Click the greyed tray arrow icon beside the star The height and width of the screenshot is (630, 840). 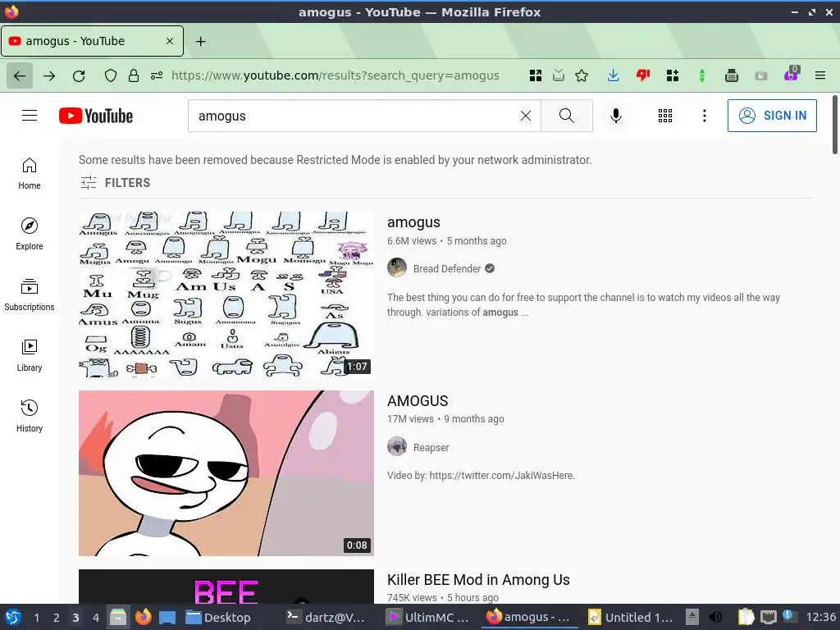click(x=558, y=75)
